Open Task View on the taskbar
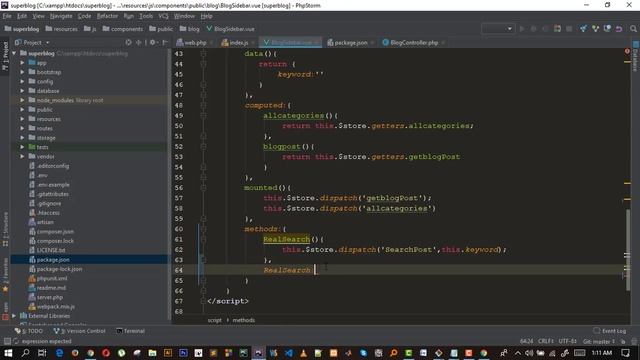This screenshot has height=360, width=640. click(x=42, y=353)
